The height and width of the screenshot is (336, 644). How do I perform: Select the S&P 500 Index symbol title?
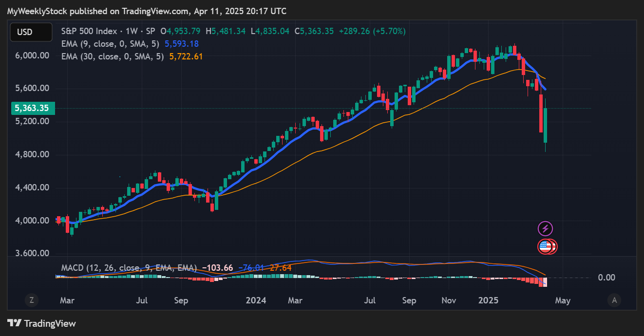[x=89, y=31]
